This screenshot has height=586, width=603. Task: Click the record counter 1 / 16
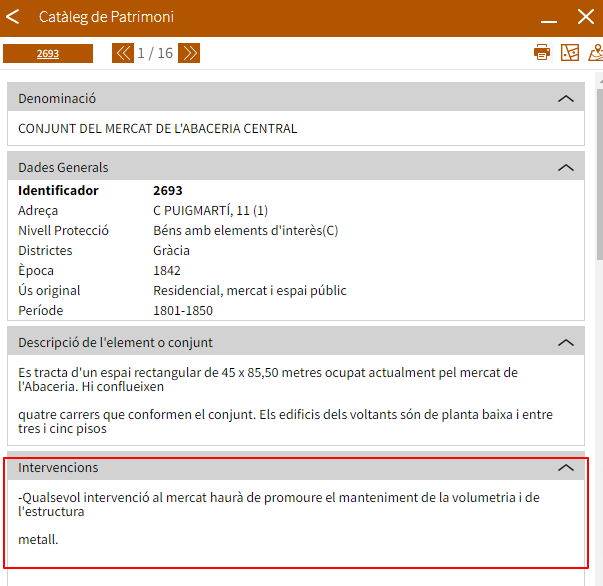coord(155,53)
